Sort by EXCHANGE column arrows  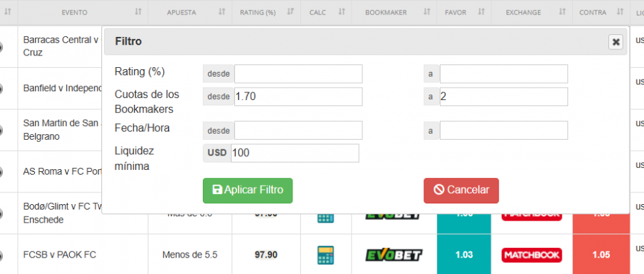[x=562, y=12]
